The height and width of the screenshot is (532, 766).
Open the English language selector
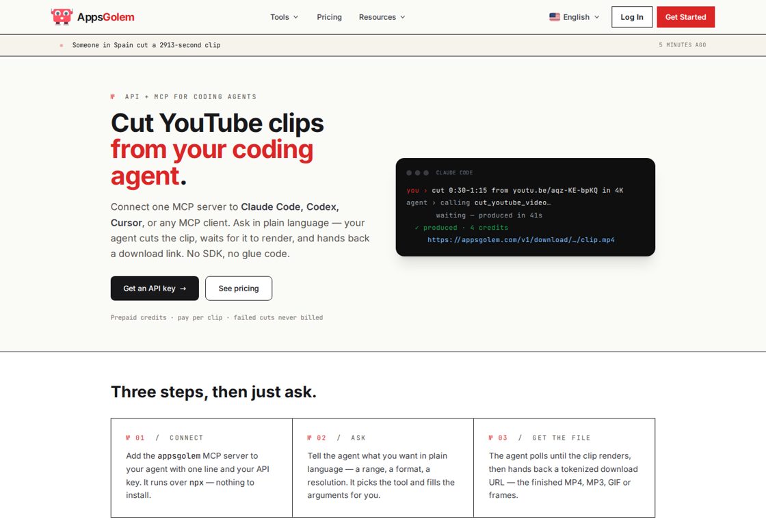[x=574, y=17]
